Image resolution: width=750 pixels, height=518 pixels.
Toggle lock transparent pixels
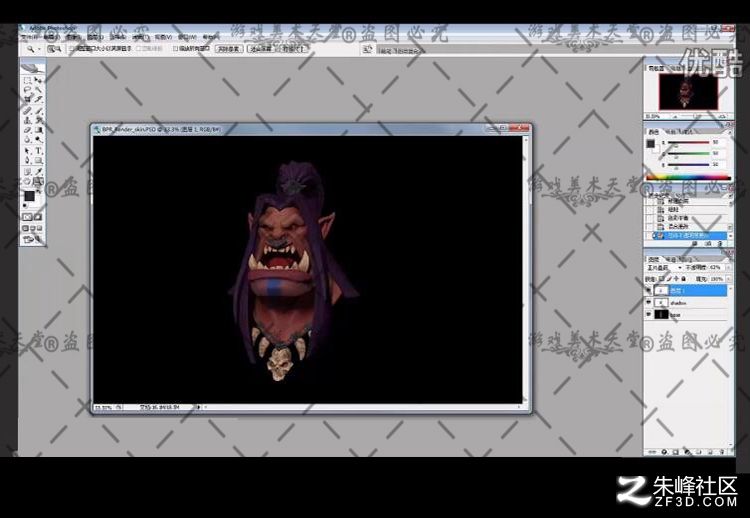662,279
